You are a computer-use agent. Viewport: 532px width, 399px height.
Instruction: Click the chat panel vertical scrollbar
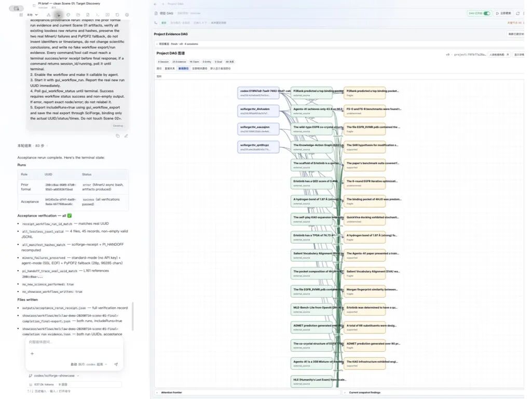[133, 316]
